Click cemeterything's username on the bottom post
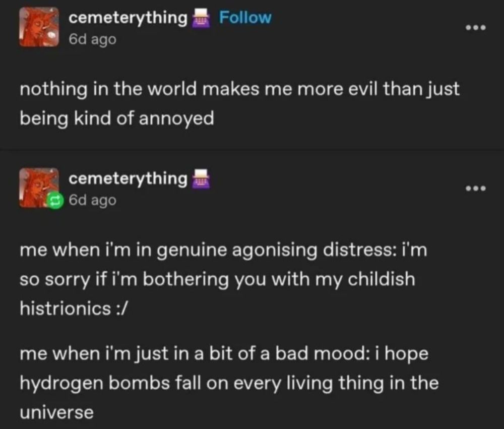 128,177
